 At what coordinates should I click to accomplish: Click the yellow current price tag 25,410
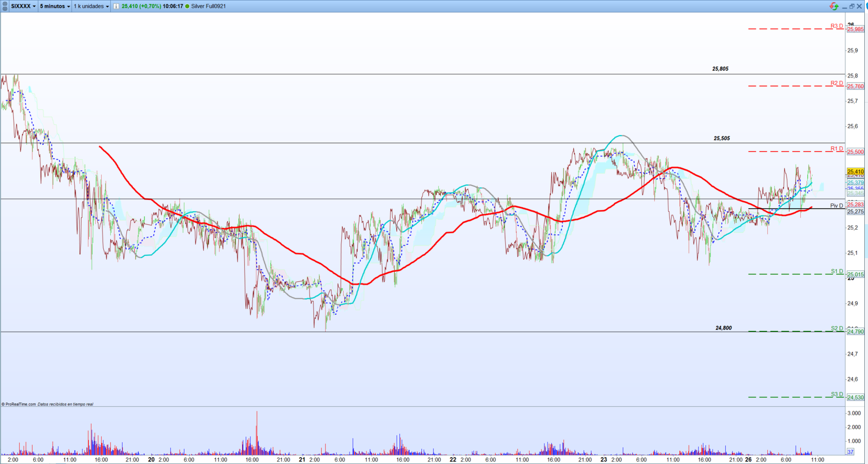[855, 172]
